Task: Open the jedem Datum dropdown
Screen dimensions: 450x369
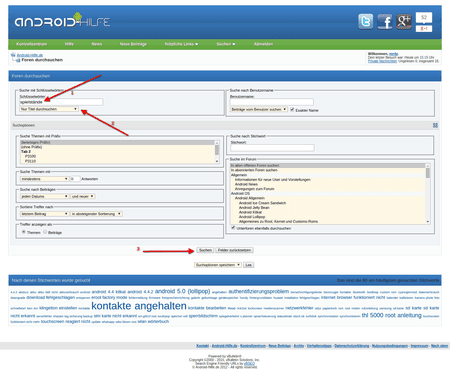Action: pos(44,196)
